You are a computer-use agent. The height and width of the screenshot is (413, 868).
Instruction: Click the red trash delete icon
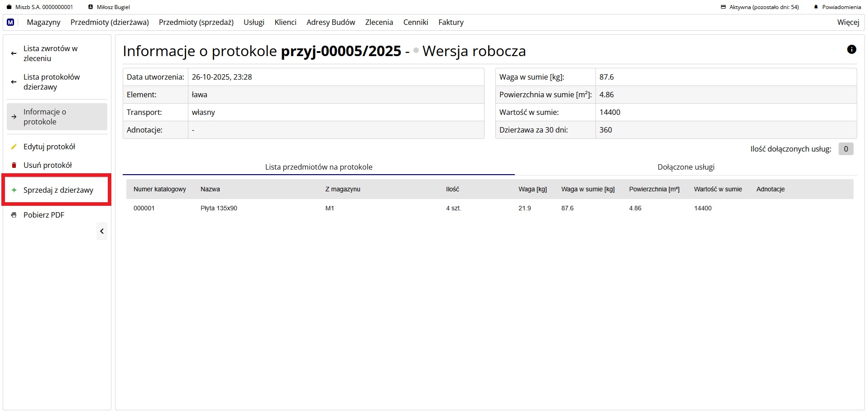click(14, 165)
